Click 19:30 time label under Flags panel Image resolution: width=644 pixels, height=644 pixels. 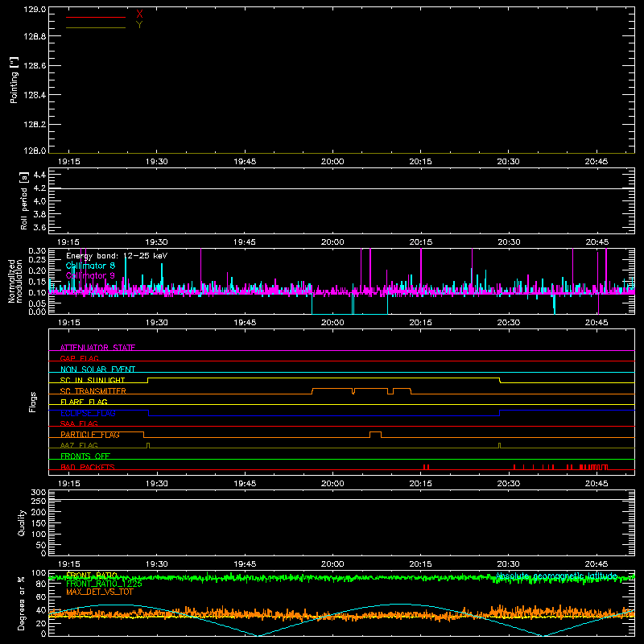click(156, 484)
